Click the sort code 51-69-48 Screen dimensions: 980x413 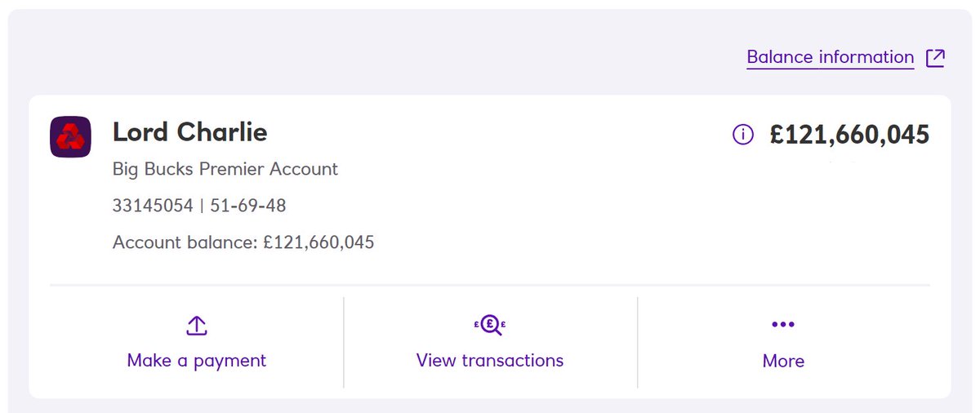click(248, 206)
